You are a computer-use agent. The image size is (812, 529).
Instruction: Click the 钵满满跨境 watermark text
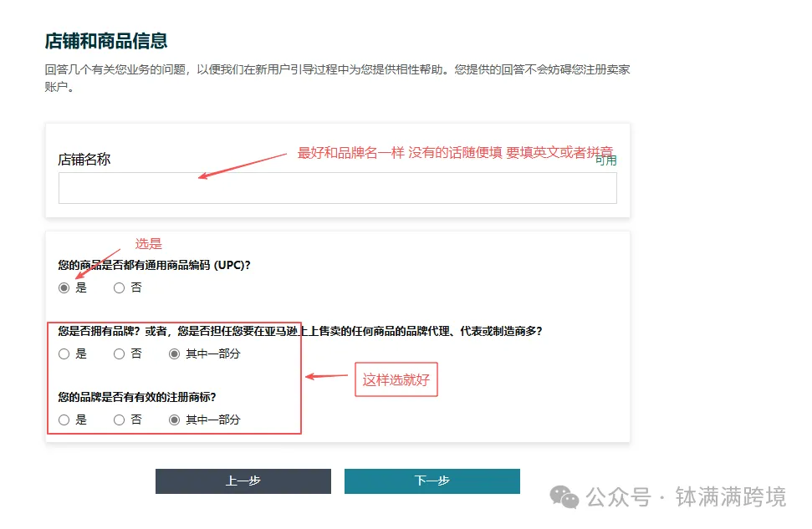732,498
